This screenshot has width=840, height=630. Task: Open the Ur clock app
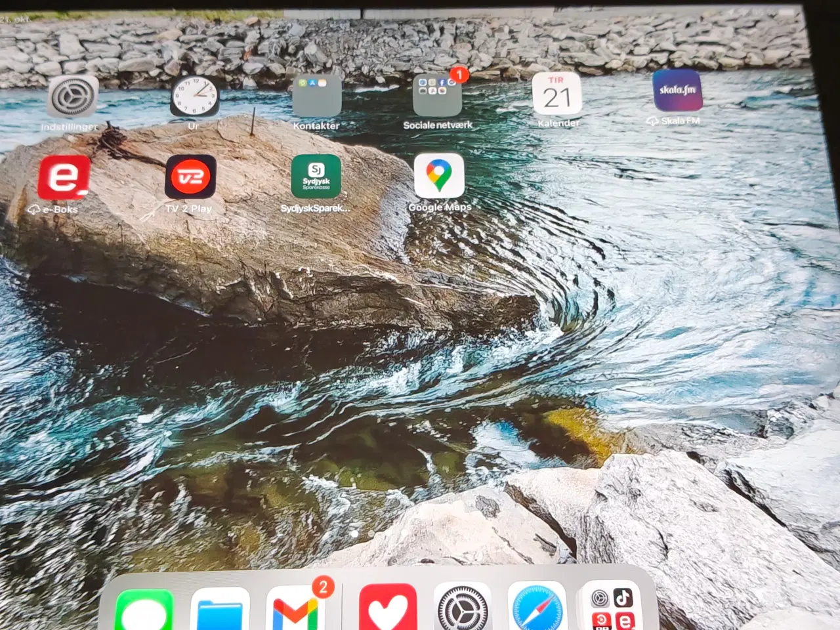coord(194,96)
